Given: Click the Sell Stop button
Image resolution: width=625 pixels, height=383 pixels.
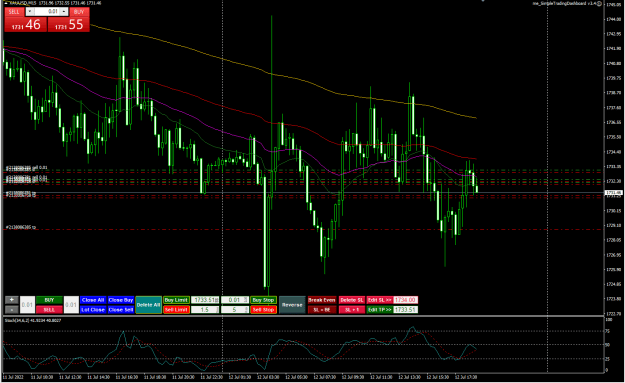Looking at the screenshot, I should pyautogui.click(x=263, y=310).
